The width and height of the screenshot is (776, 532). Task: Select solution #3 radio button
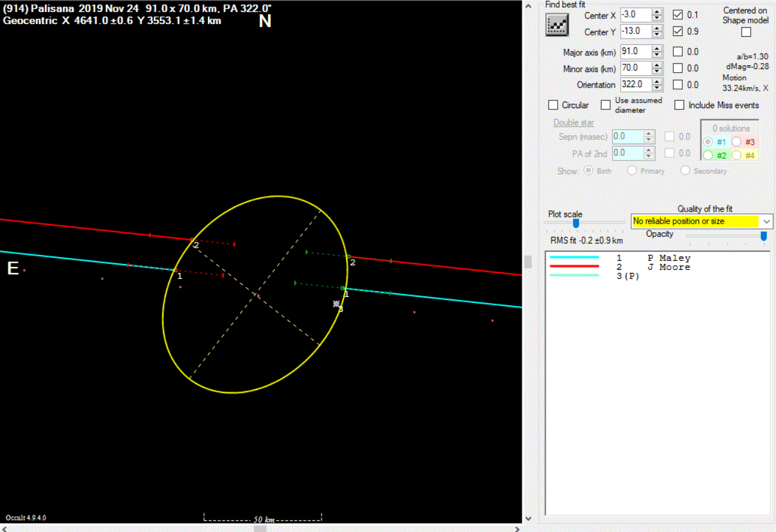[738, 142]
